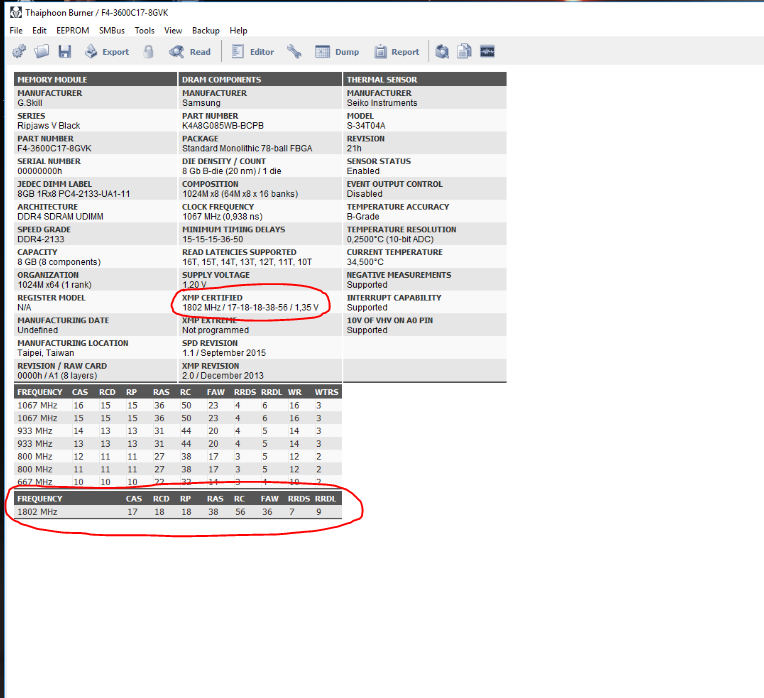Select the Ripjaws V Black series value
This screenshot has width=764, height=698.
[x=49, y=126]
